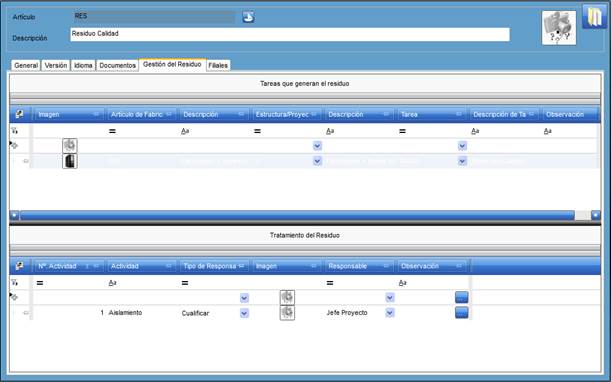Expand the dropdown next to Cualificar

click(x=244, y=313)
